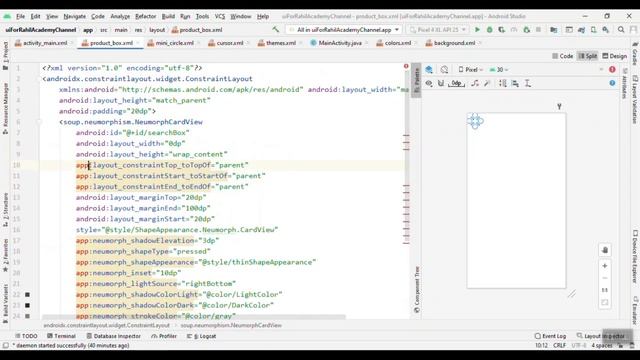Open the Pixel device preview dropdown

pyautogui.click(x=471, y=70)
